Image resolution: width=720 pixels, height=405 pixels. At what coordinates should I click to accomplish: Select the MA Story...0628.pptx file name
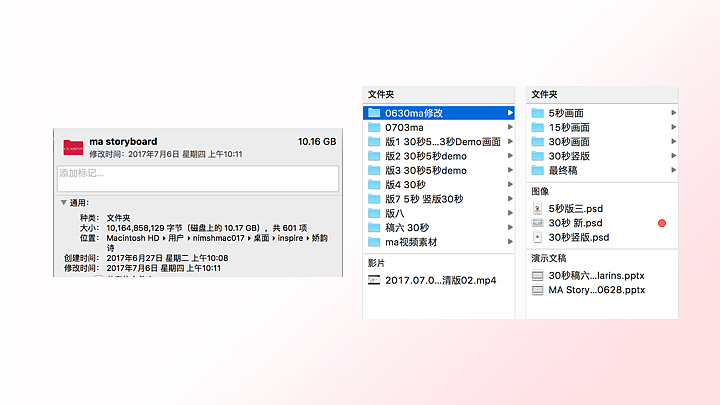596,290
